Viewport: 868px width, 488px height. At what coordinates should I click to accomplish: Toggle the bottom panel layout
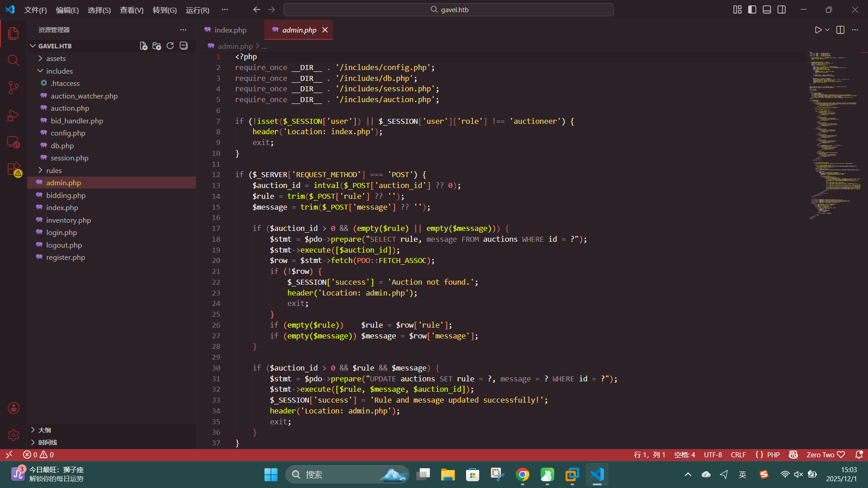click(x=767, y=9)
